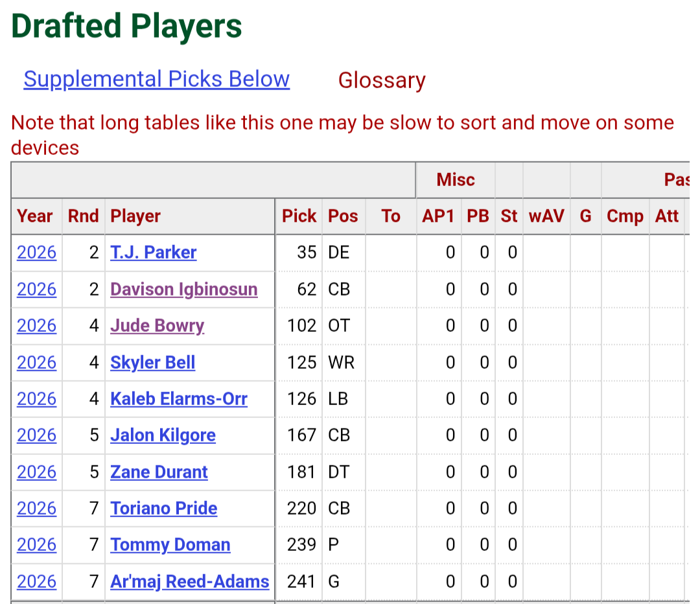The height and width of the screenshot is (604, 700).
Task: Open Toriano Pride's player page
Action: tap(164, 509)
